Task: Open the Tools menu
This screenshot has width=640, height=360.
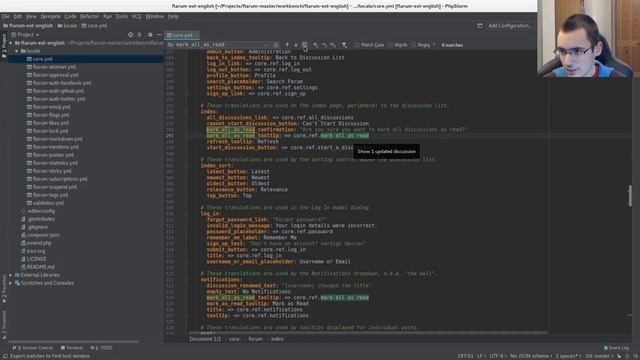Action: click(x=122, y=16)
